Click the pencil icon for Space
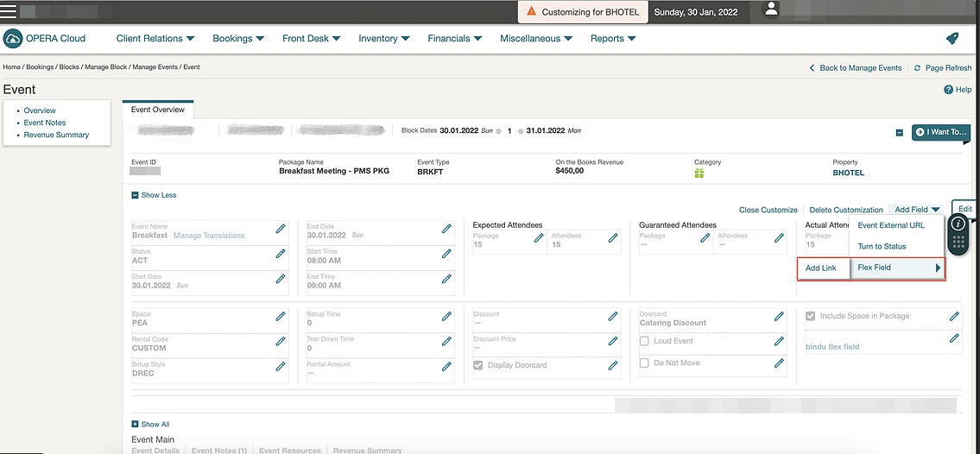The width and height of the screenshot is (980, 454). 281,317
